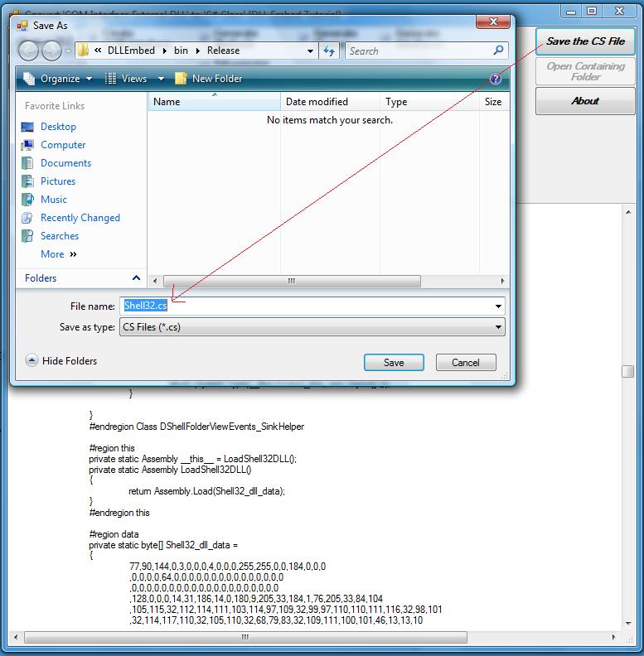Open the Views dropdown arrow
This screenshot has width=644, height=656.
tap(161, 79)
